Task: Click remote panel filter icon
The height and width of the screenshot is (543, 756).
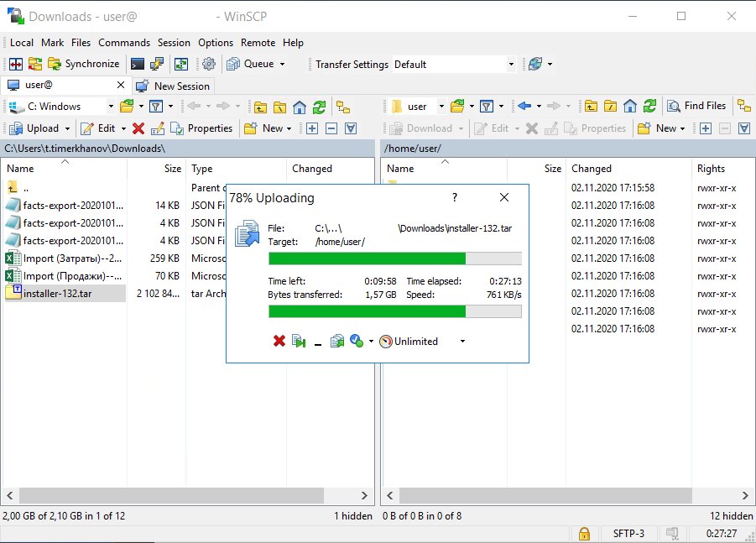Action: [487, 106]
